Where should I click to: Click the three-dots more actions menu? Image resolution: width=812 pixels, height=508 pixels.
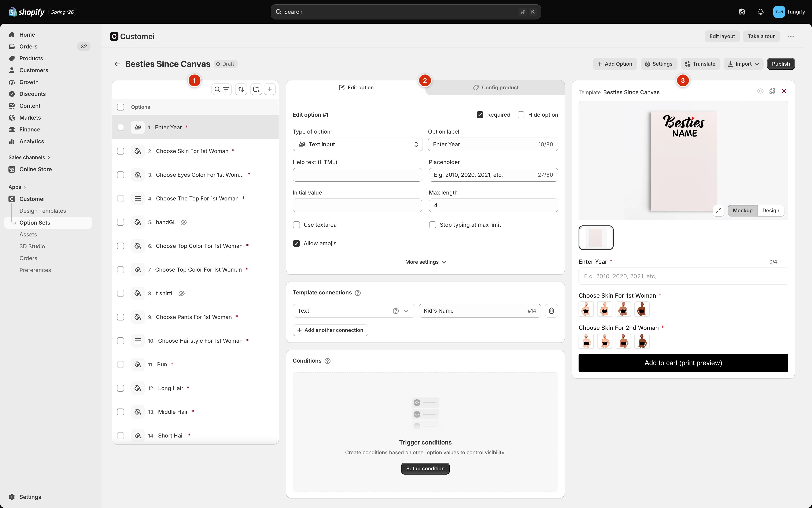(x=790, y=36)
